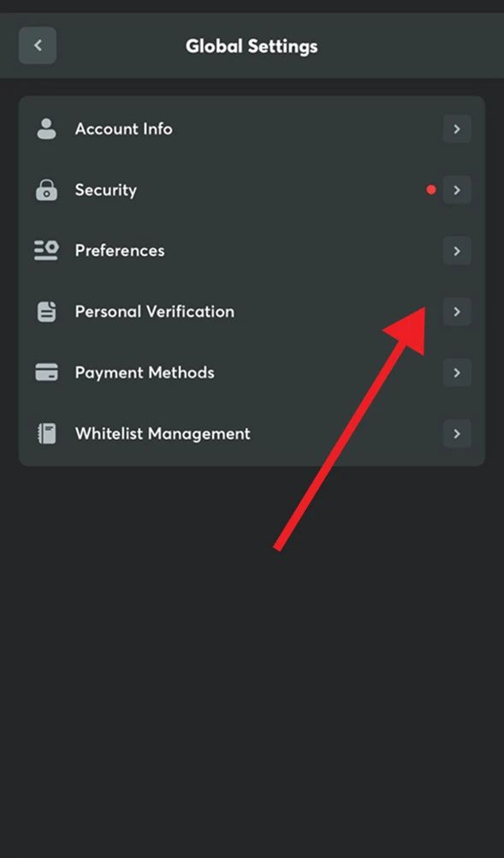This screenshot has width=504, height=858.
Task: Expand the Preferences chevron
Action: pos(456,250)
